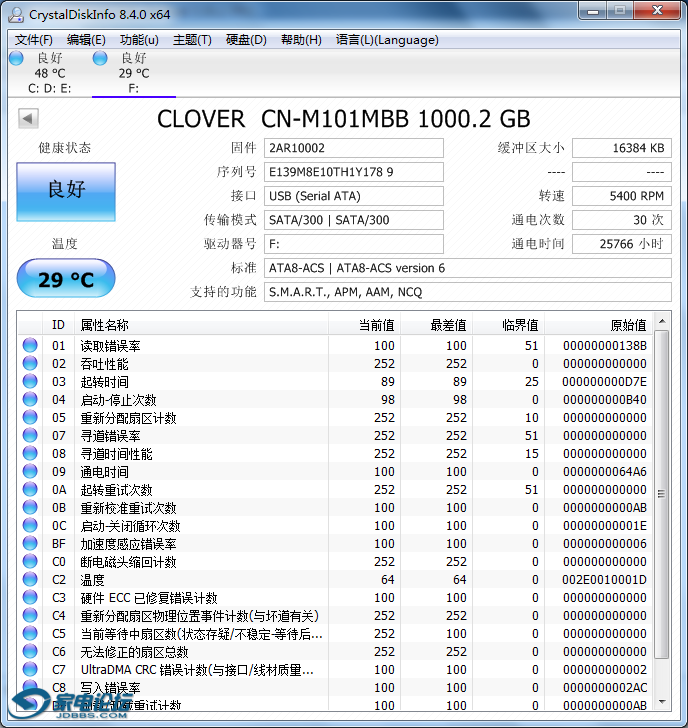
Task: Click the 原始值 column header
Action: point(599,325)
